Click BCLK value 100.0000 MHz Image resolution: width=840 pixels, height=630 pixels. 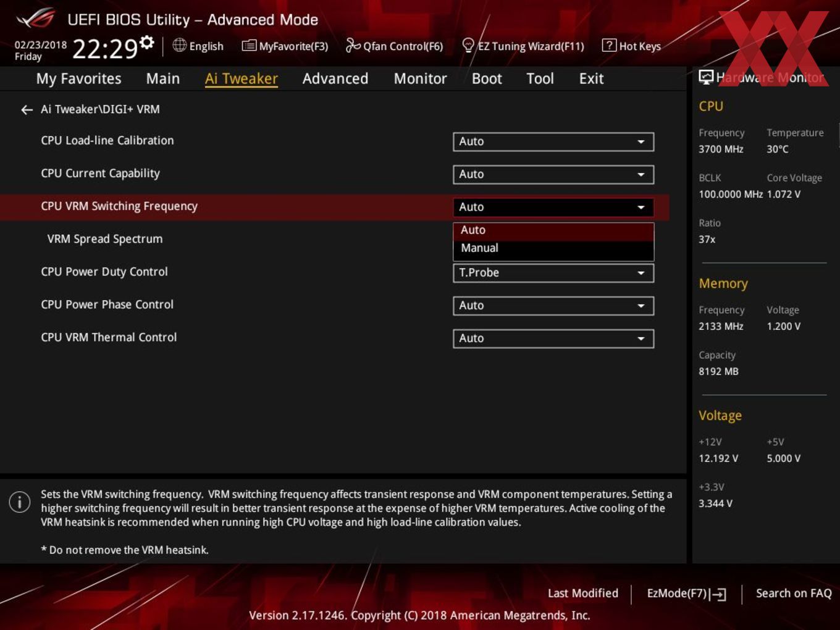(x=731, y=194)
